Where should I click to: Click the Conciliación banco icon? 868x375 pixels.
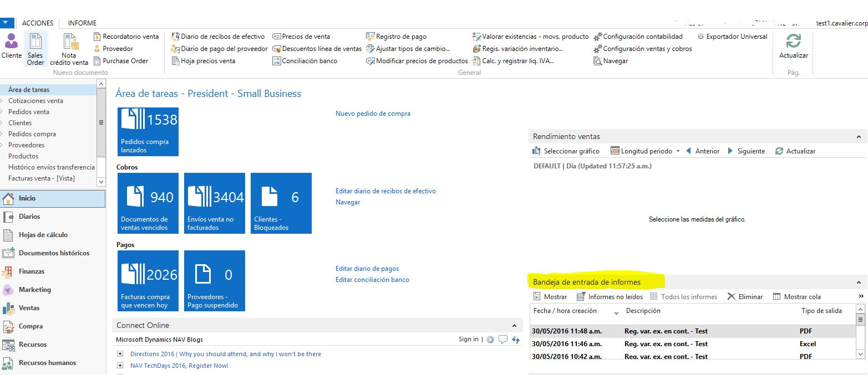point(306,60)
